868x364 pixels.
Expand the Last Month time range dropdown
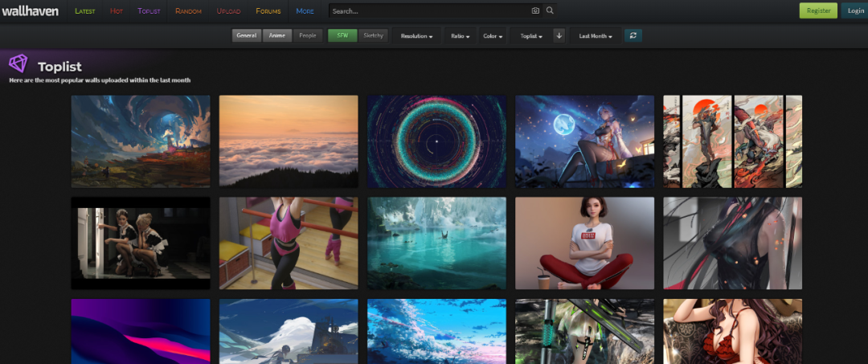click(x=596, y=36)
